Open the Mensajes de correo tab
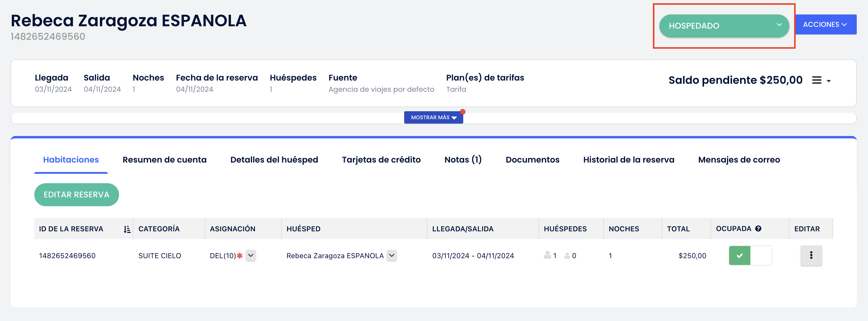The height and width of the screenshot is (321, 868). pos(739,160)
